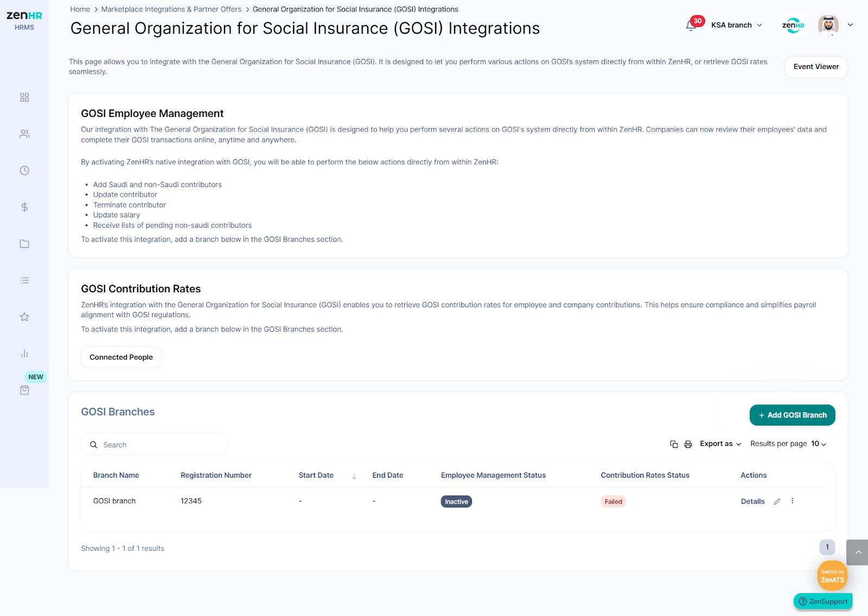The image size is (868, 616).
Task: Click the Connected People button
Action: point(121,357)
